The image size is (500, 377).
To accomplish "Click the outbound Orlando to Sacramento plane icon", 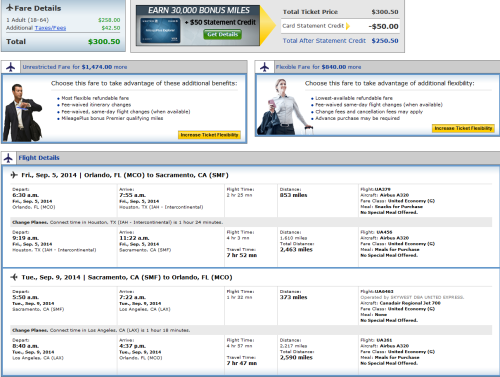I will tap(14, 175).
